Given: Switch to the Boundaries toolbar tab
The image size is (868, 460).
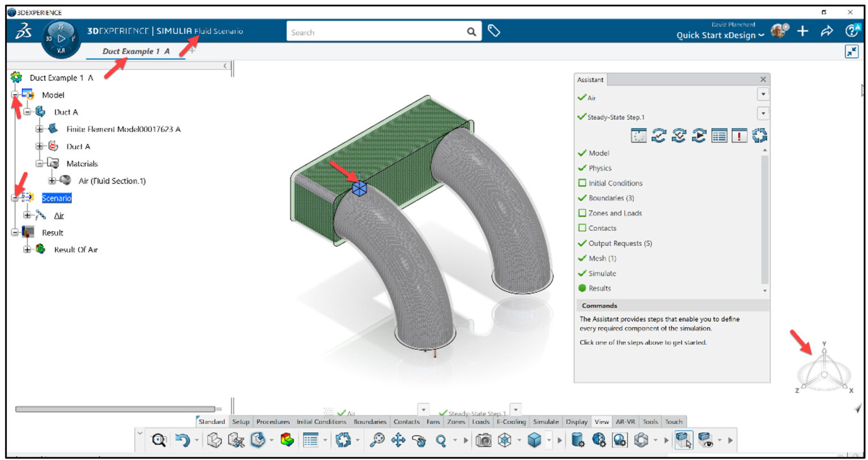Looking at the screenshot, I should tap(370, 422).
